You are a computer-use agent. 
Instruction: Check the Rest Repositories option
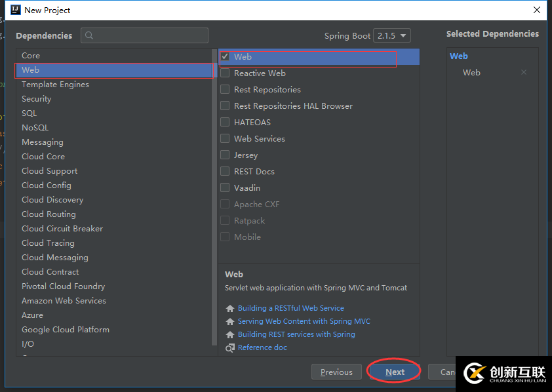(x=225, y=90)
